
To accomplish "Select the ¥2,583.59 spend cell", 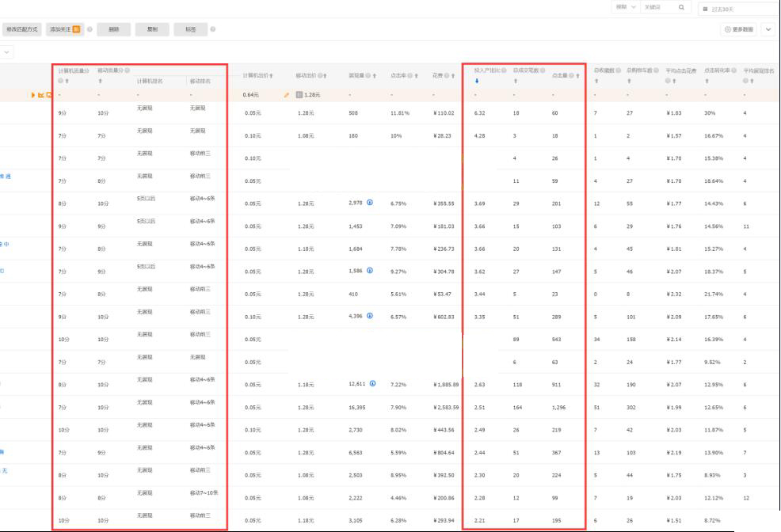I will (x=446, y=408).
